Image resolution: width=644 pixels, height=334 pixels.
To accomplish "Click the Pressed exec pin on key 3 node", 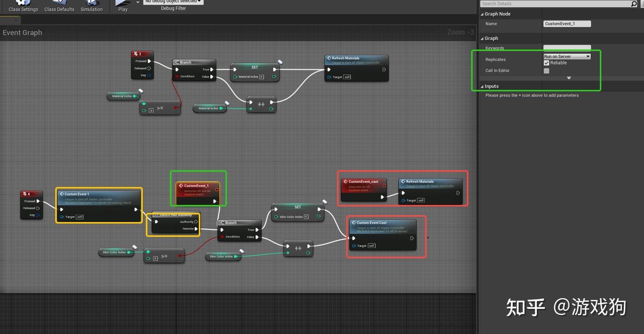I will (x=149, y=61).
